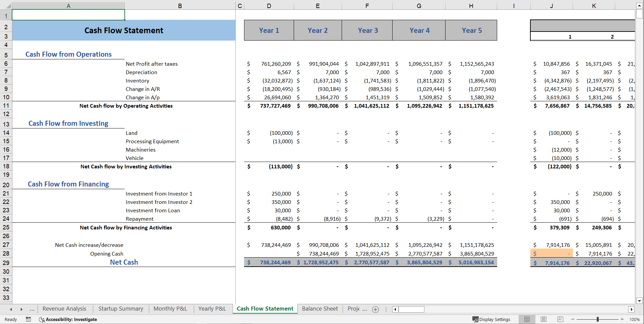Screen dimensions: 644x324
Task: Click the vertical scrollbar down arrow
Action: 639,301
